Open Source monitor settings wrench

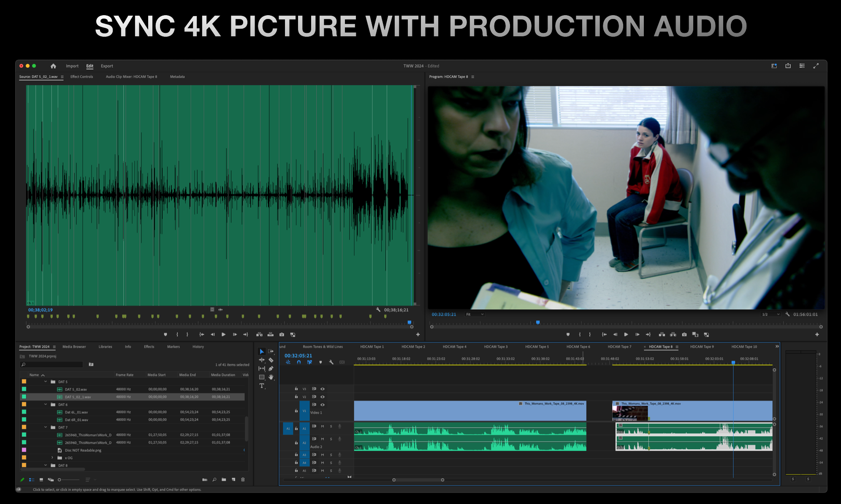pyautogui.click(x=378, y=309)
